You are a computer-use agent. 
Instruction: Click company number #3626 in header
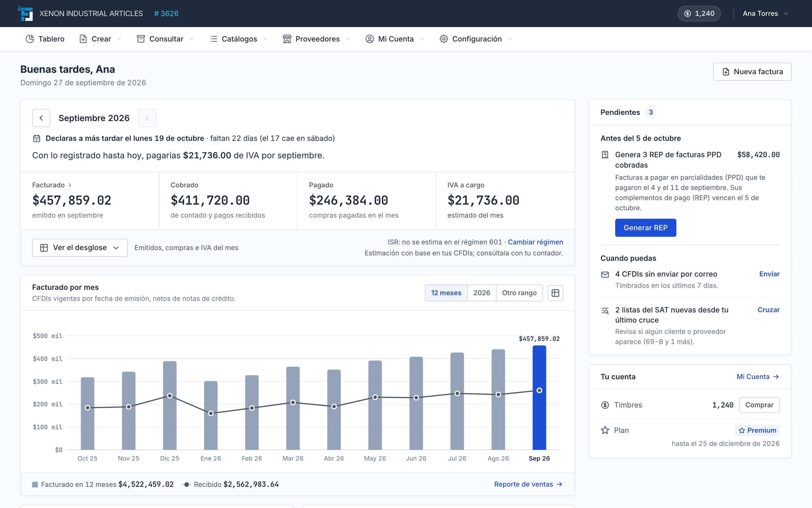click(x=166, y=14)
